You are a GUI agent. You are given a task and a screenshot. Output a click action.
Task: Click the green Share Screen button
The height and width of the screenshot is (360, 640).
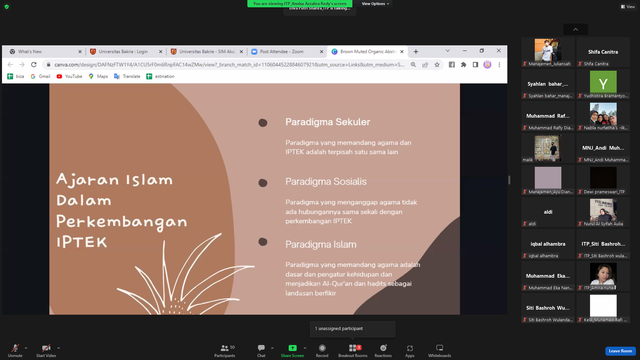292,350
